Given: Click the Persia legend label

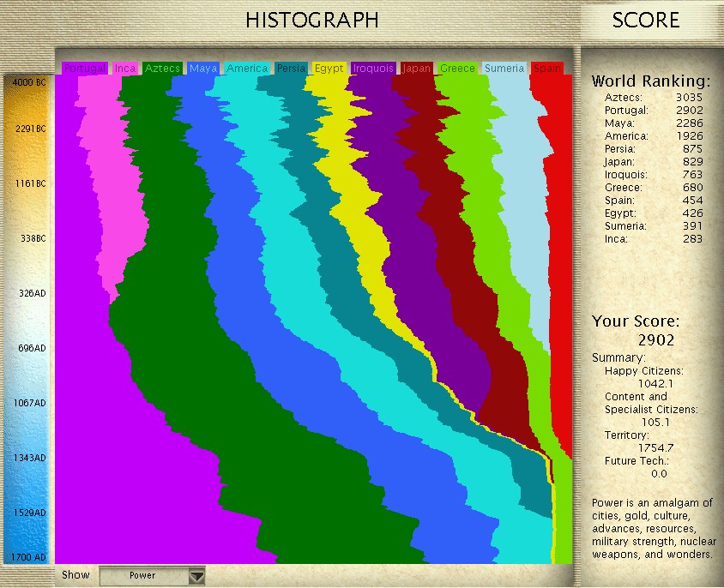Looking at the screenshot, I should (291, 69).
